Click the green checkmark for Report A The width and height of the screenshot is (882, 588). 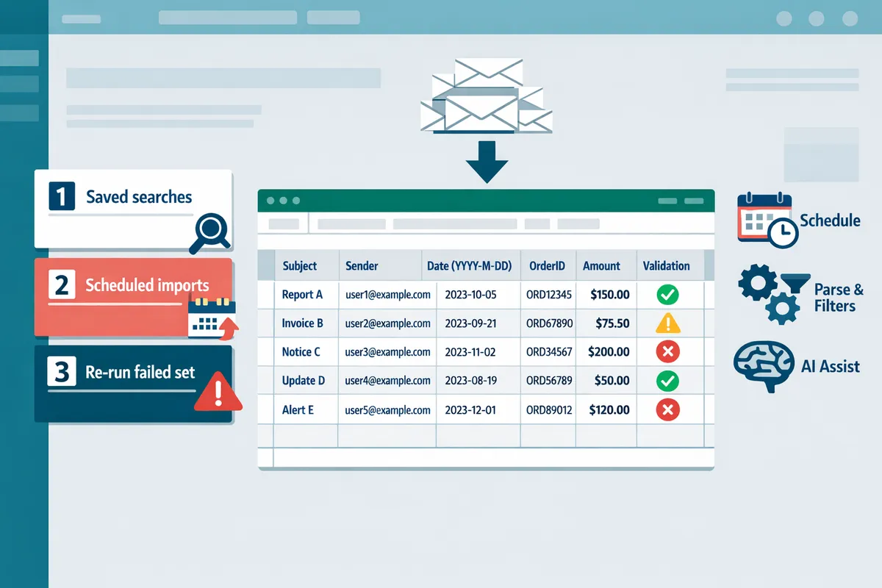coord(667,295)
